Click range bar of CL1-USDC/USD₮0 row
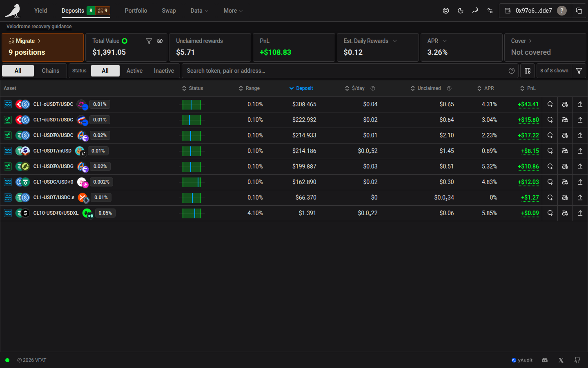 (192, 182)
